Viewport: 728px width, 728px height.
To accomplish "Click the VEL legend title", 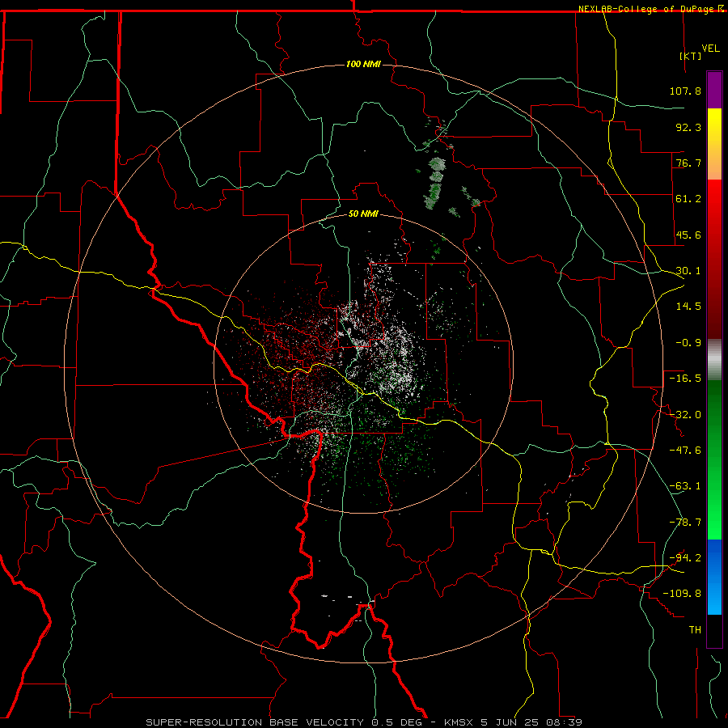I will (x=710, y=49).
